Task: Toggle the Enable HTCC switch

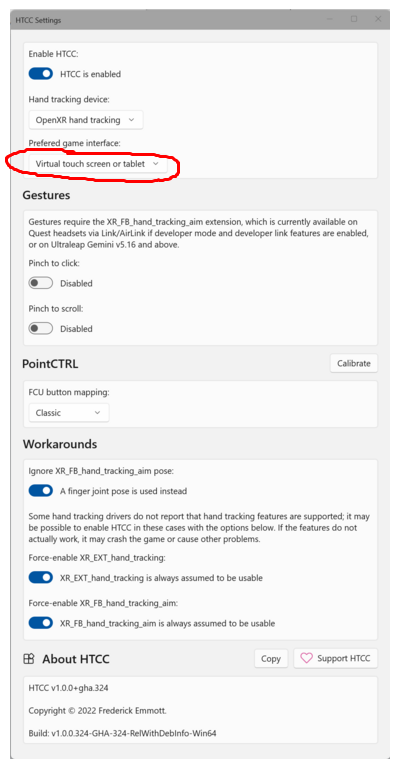Action: click(41, 74)
